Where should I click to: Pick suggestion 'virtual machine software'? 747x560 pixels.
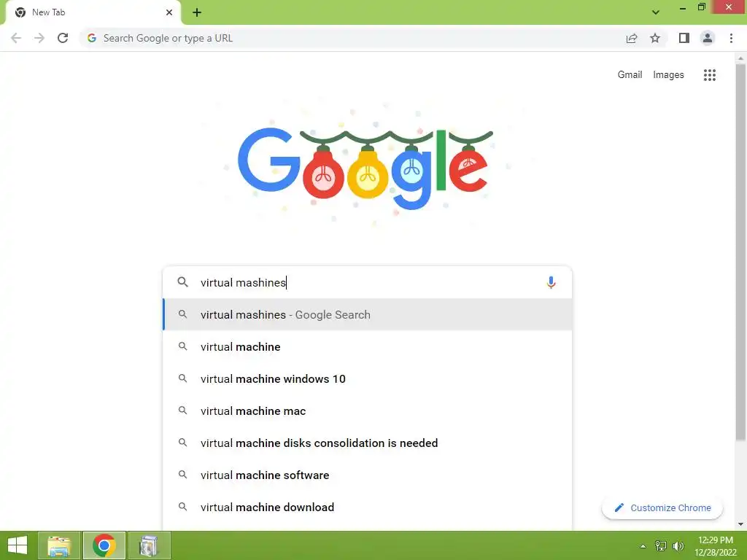coord(368,475)
